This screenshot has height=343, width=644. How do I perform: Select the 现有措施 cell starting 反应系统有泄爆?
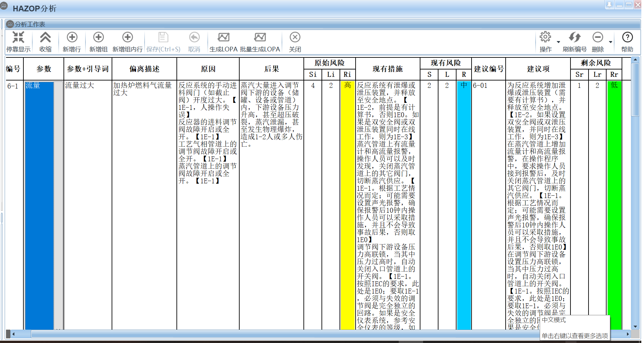pyautogui.click(x=388, y=205)
